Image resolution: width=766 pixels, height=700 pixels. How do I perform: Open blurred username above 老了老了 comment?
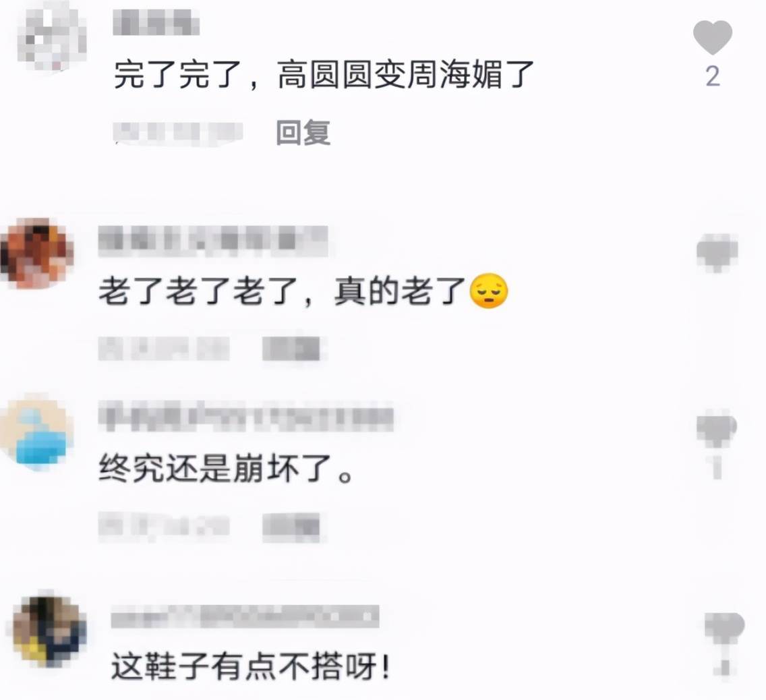tap(213, 241)
